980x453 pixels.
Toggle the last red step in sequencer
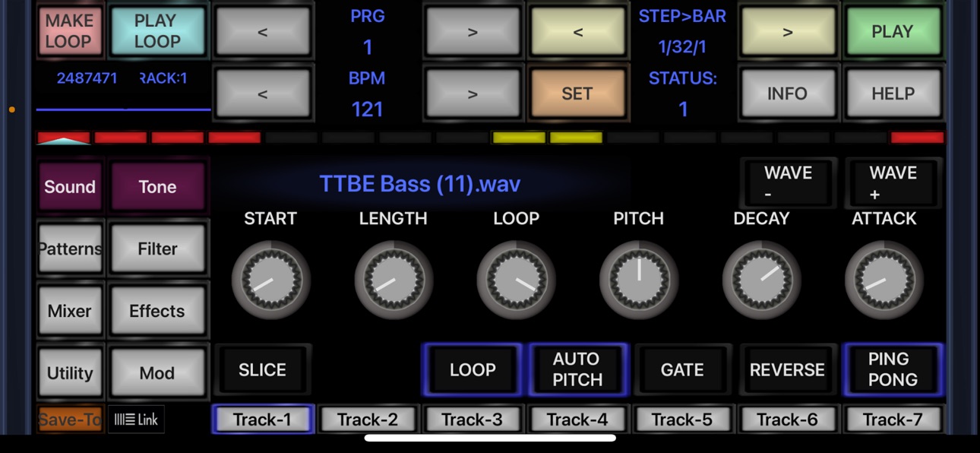(x=918, y=138)
